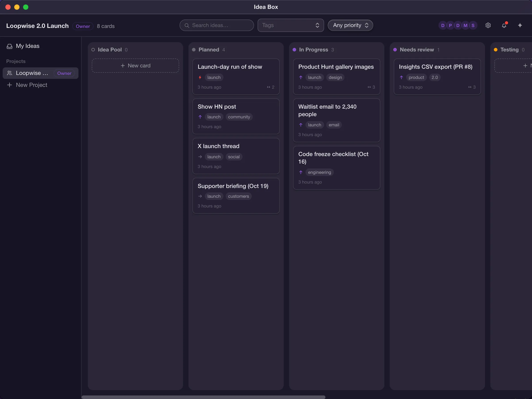Screen dimensions: 532x399
Task: Open the Any priority dropdown
Action: 350,25
